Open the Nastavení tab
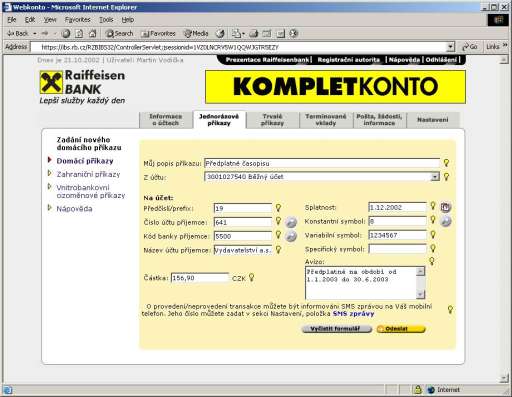512x397 pixels. 433,120
